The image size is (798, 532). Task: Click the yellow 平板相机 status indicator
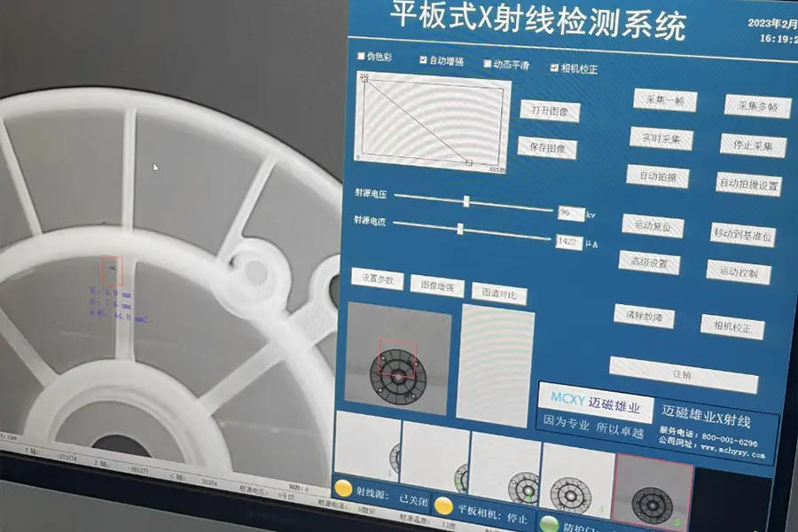tap(443, 508)
